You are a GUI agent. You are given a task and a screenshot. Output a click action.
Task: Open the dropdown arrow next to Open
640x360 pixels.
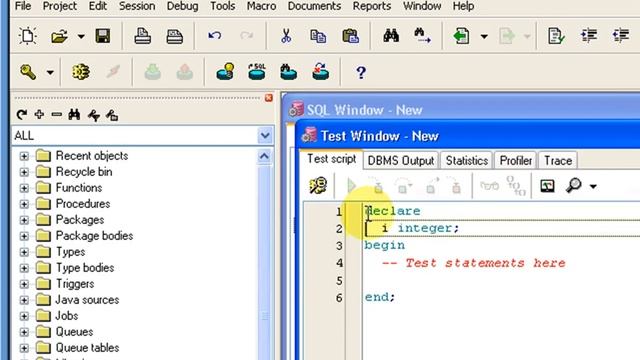(x=81, y=37)
